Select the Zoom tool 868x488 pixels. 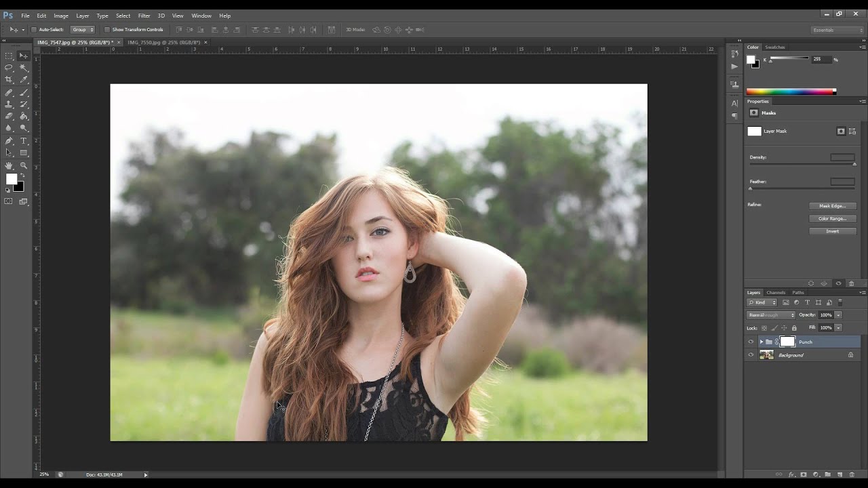(24, 165)
